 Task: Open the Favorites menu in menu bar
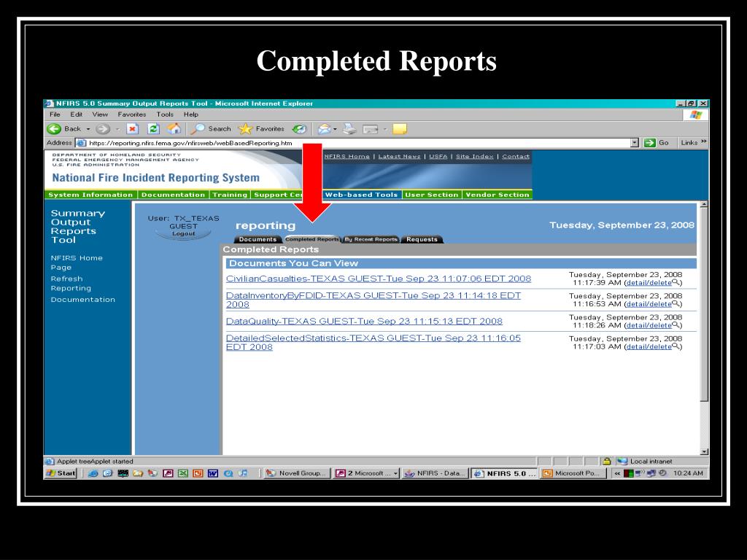132,114
